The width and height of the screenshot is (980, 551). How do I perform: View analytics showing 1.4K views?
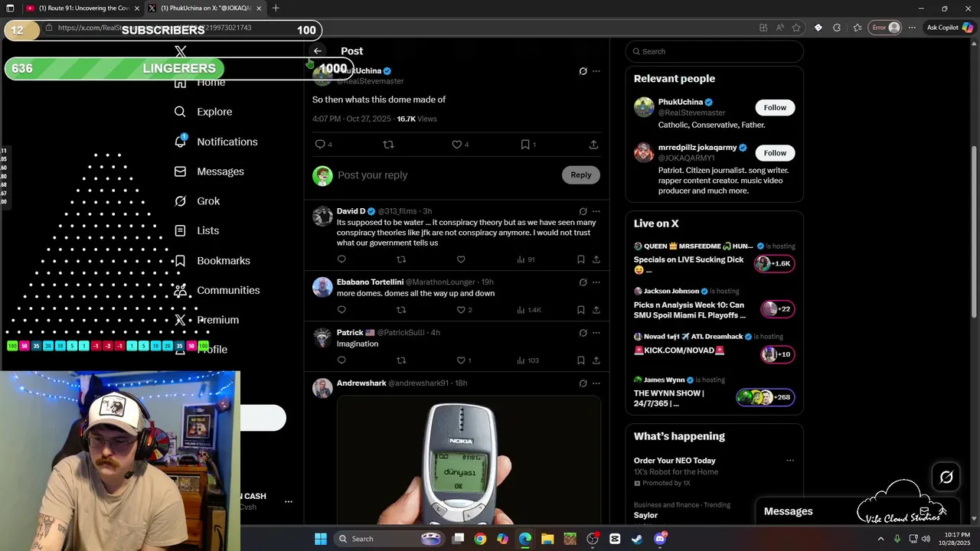[529, 310]
